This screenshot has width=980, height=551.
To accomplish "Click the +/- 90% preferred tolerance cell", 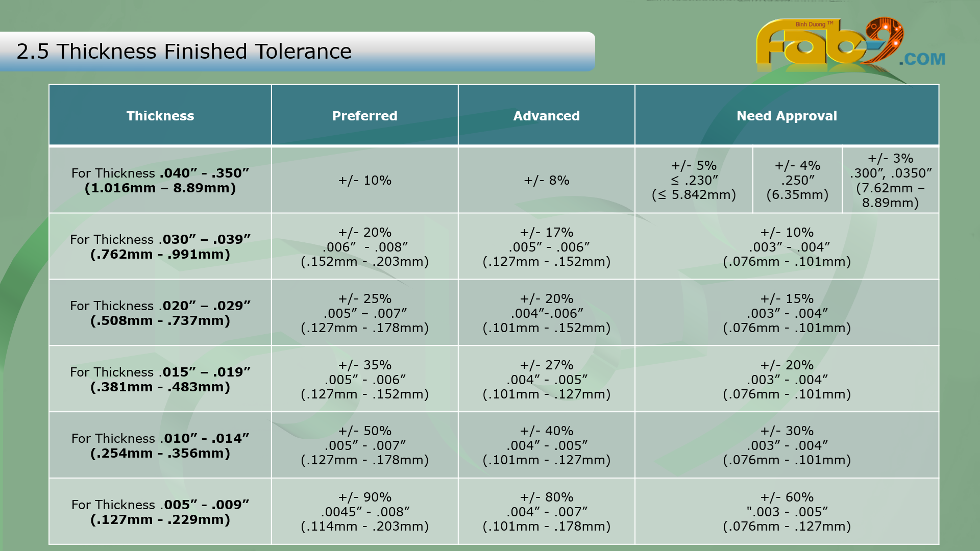I will [364, 511].
